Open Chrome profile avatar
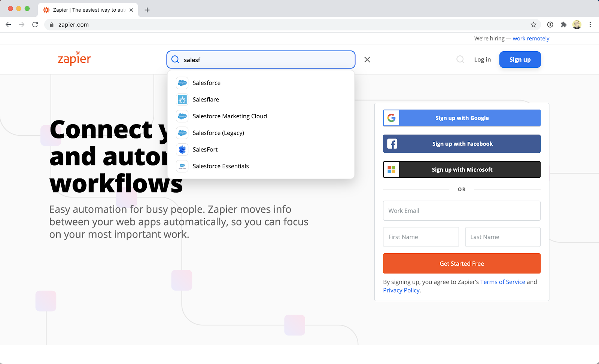Screen dimensions: 599x364 577,25
